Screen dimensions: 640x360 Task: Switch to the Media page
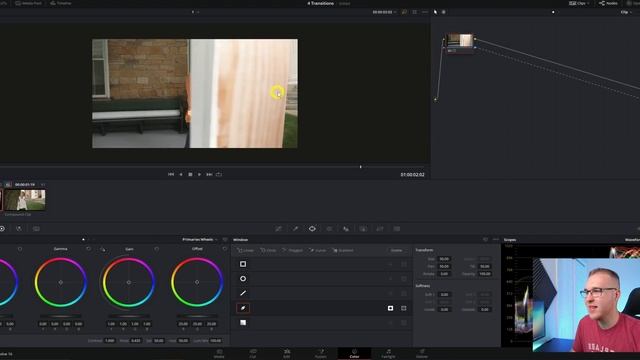[219, 353]
